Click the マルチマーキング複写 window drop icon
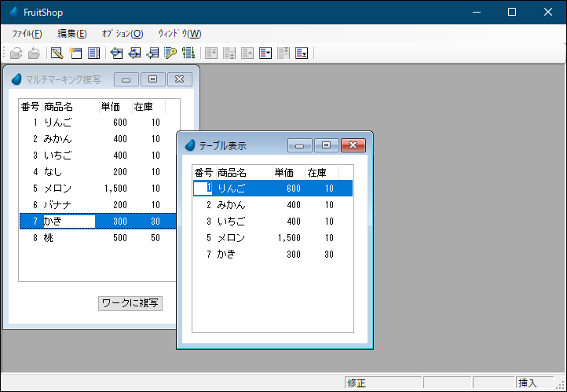The width and height of the screenshot is (567, 392). (17, 79)
